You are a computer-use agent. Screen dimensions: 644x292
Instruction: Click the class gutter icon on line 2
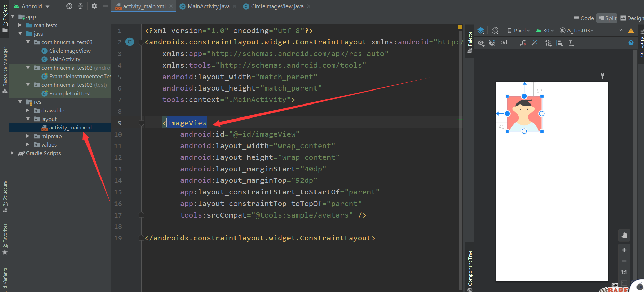pyautogui.click(x=130, y=42)
